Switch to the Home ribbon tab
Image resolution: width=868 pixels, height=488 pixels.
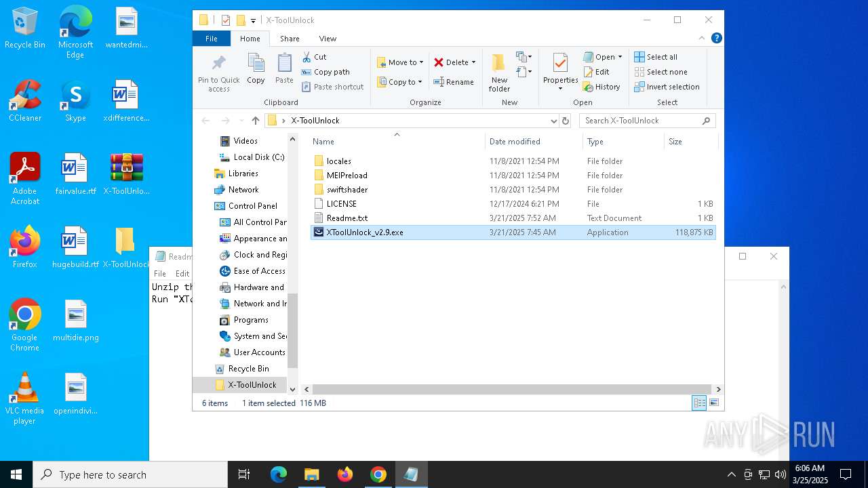(x=250, y=39)
